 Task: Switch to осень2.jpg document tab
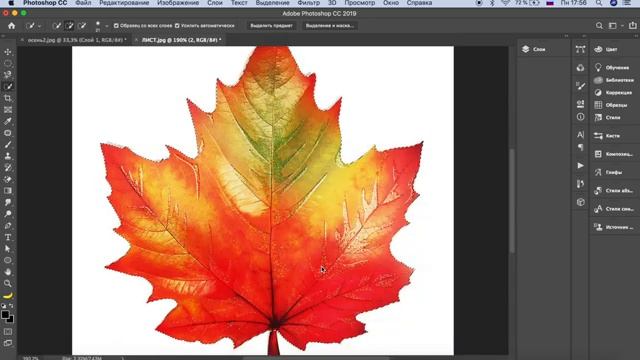77,40
